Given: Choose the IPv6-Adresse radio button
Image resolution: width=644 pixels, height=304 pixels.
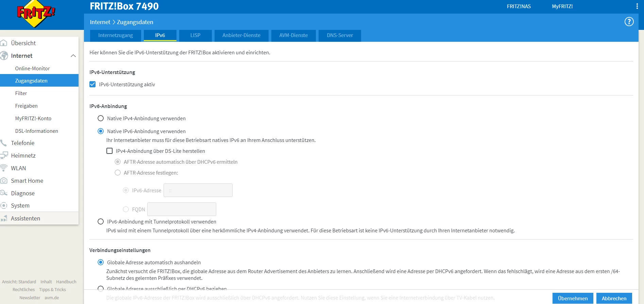Looking at the screenshot, I should (x=126, y=190).
